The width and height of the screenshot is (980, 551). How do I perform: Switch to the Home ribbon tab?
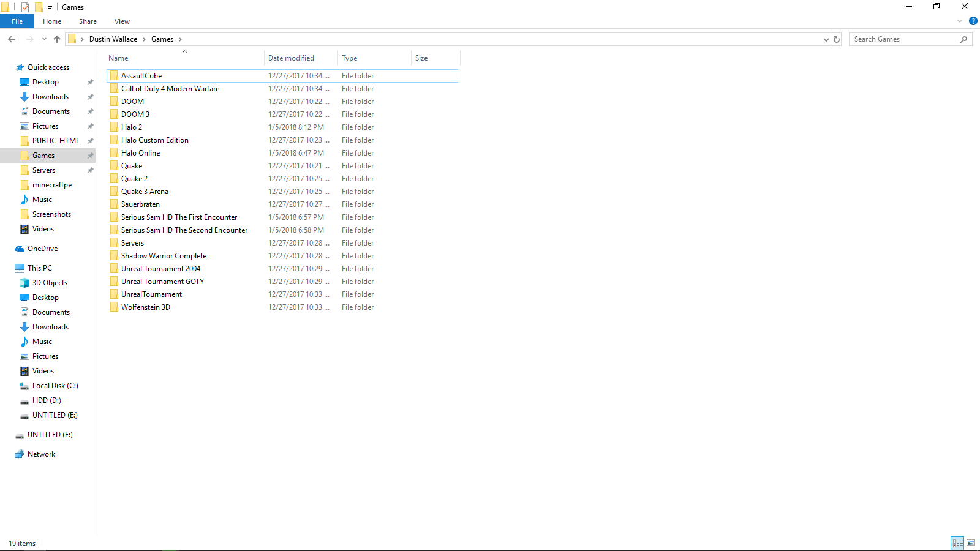pyautogui.click(x=52, y=21)
